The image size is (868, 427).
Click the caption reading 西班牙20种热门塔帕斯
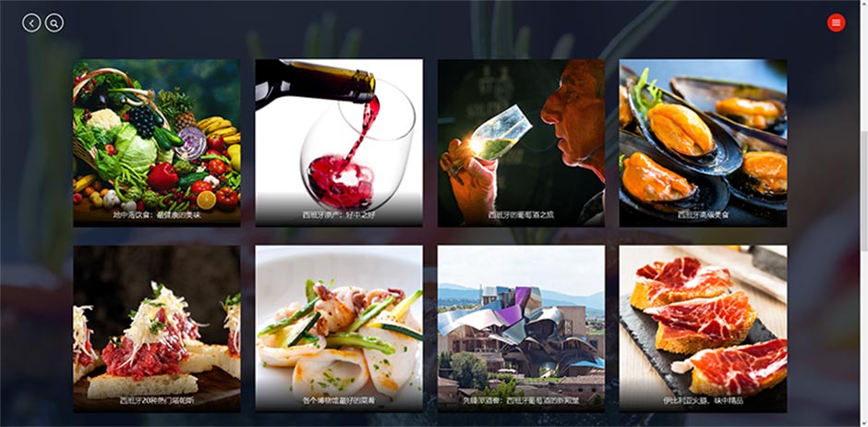click(157, 400)
